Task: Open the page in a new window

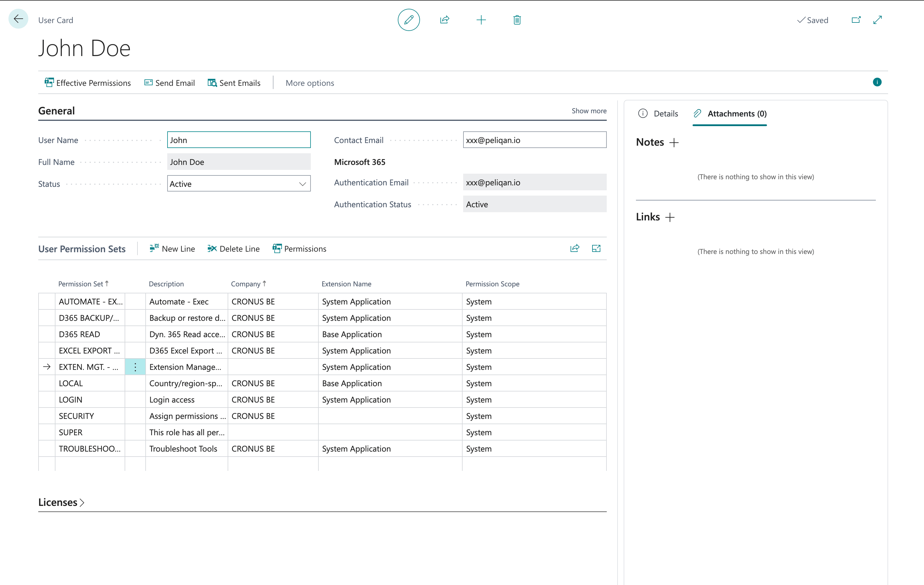Action: [856, 20]
